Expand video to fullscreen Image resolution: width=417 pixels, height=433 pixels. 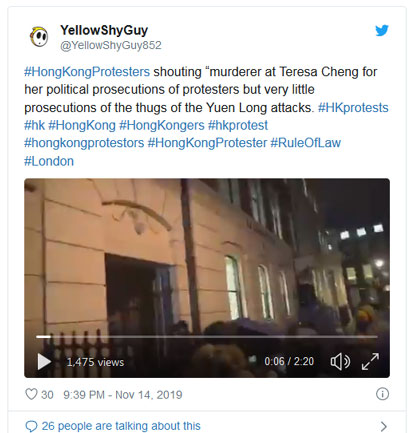370,362
